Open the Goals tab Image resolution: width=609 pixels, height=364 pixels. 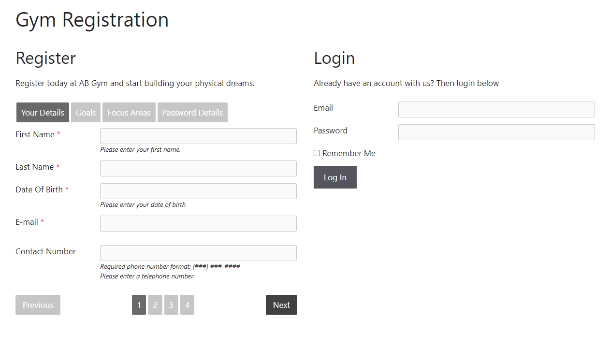[x=86, y=113]
